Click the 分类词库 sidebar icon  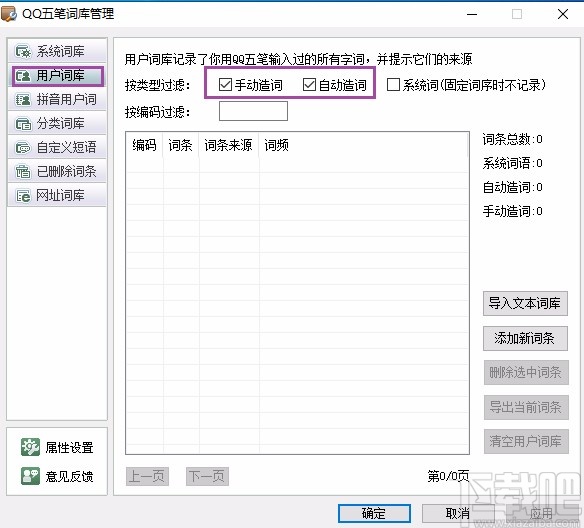(x=23, y=124)
